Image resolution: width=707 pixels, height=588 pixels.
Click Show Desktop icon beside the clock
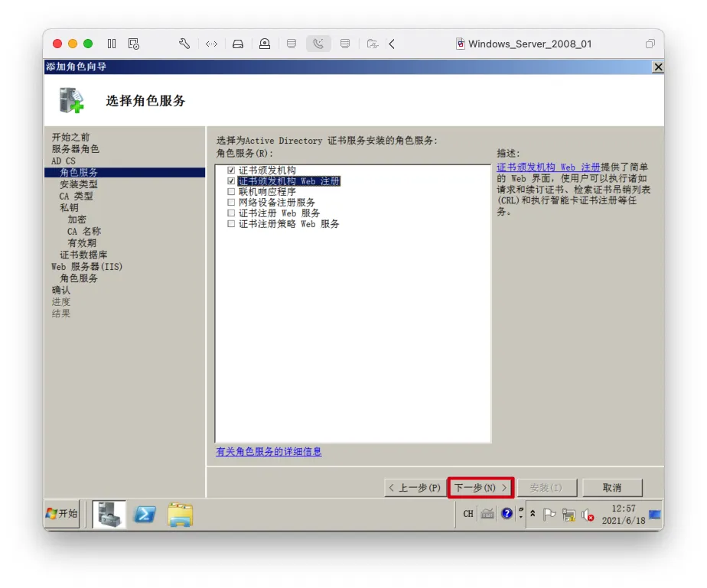tap(655, 514)
